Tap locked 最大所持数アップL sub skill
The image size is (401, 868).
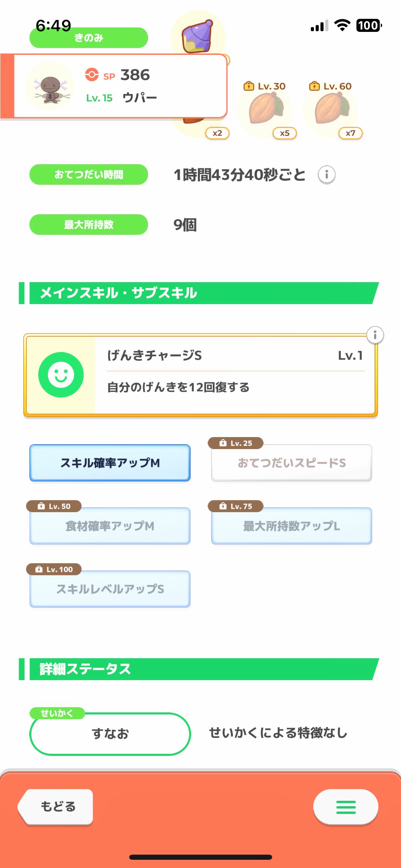tap(292, 526)
